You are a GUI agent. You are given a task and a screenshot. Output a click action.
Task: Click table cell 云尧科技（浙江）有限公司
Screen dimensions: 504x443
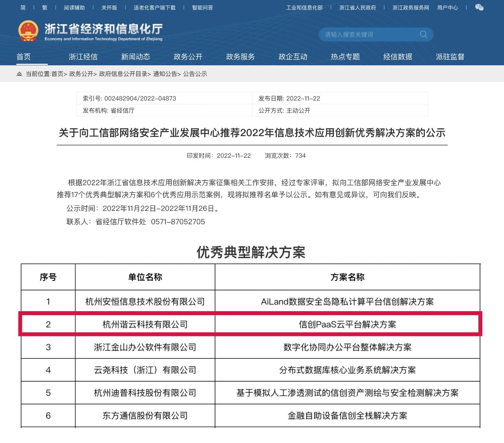click(145, 370)
